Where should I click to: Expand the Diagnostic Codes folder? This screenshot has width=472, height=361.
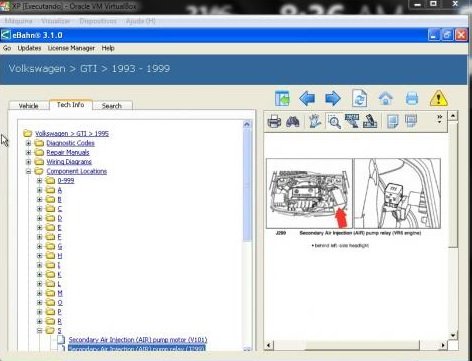point(28,143)
